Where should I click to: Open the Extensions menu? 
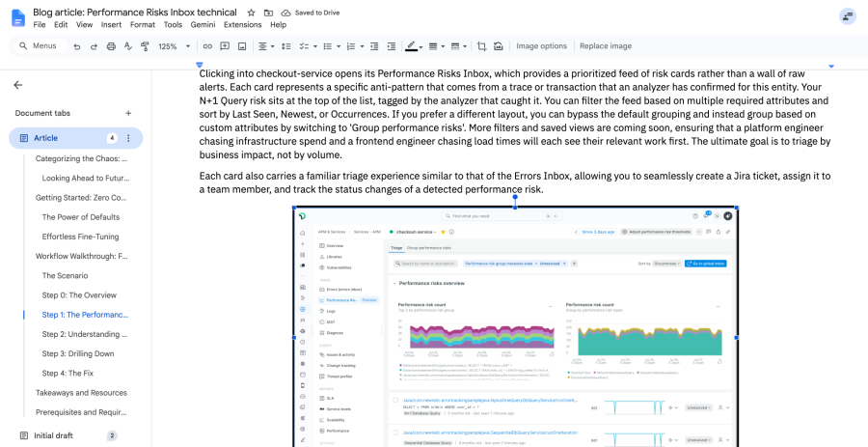pos(242,24)
